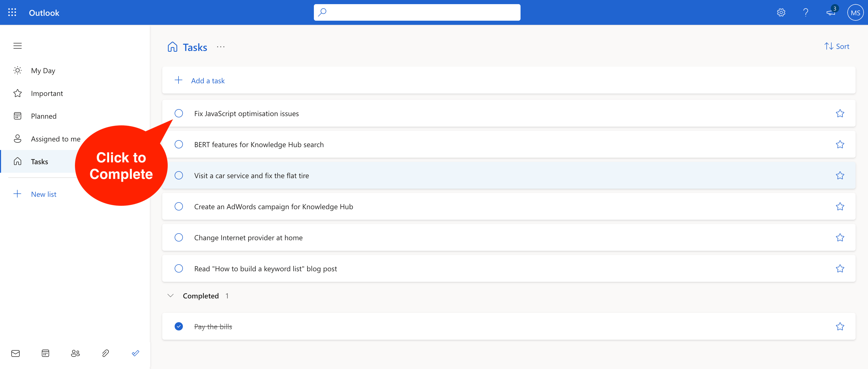Open the Sort menu

[x=837, y=46]
